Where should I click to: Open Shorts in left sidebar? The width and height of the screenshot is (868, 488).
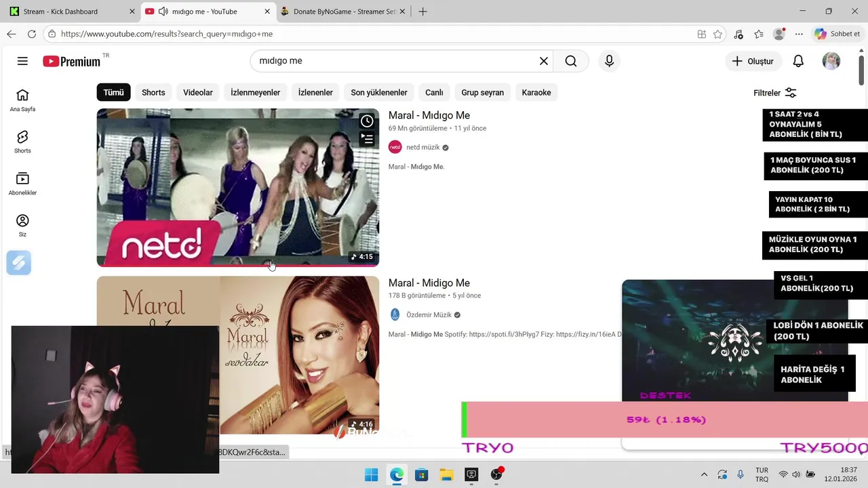(x=22, y=142)
